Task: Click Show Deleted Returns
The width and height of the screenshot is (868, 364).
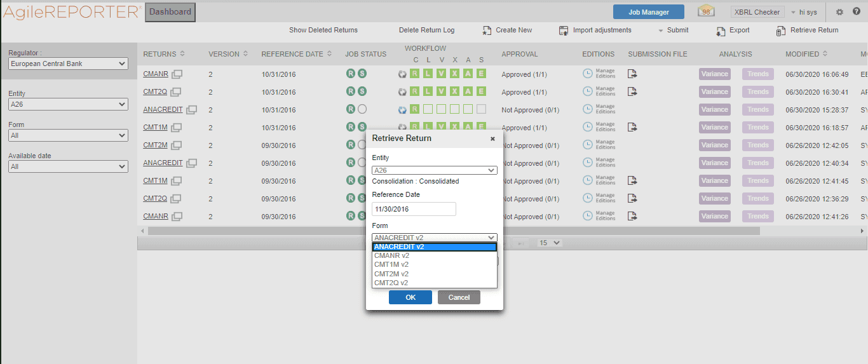Action: pyautogui.click(x=323, y=30)
